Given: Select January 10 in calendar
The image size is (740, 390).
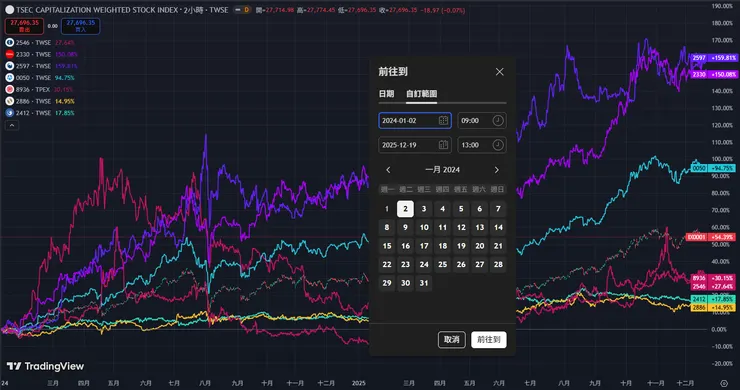Looking at the screenshot, I should click(x=424, y=228).
